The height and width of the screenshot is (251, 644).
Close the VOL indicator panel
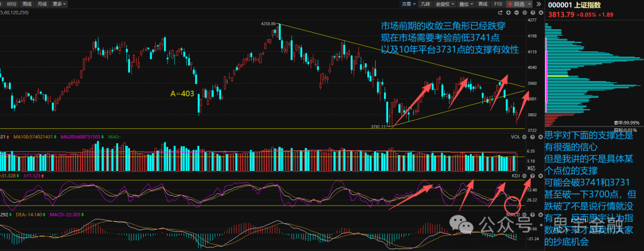(540, 137)
